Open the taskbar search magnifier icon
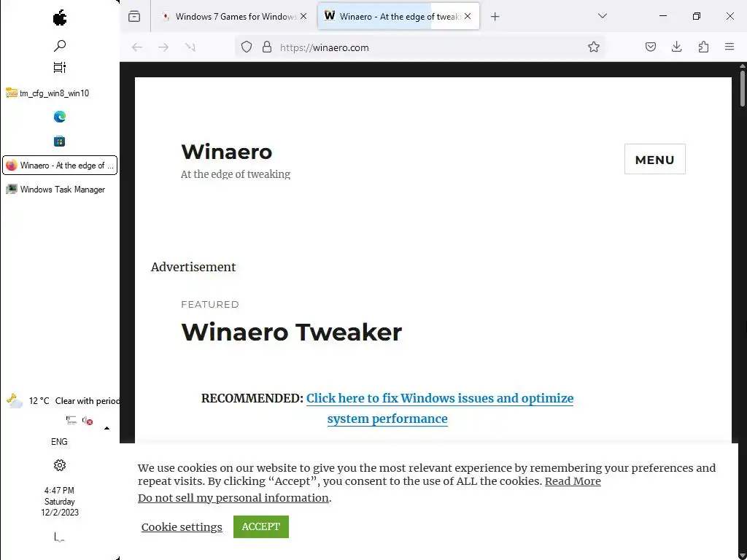Image resolution: width=747 pixels, height=560 pixels. coord(60,46)
